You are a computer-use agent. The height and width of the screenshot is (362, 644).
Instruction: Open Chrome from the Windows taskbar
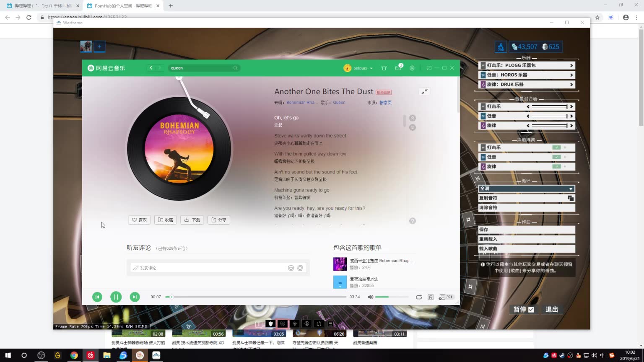[74, 355]
